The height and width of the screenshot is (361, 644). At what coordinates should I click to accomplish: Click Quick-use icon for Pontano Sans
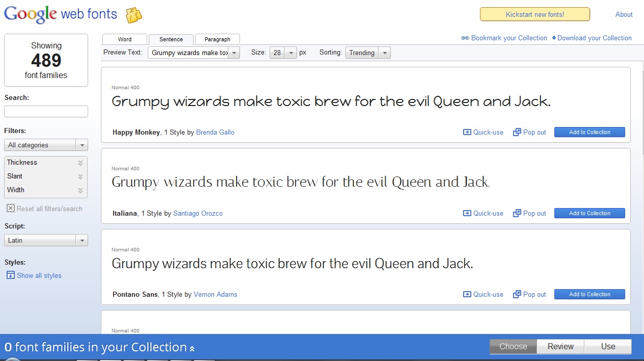467,294
